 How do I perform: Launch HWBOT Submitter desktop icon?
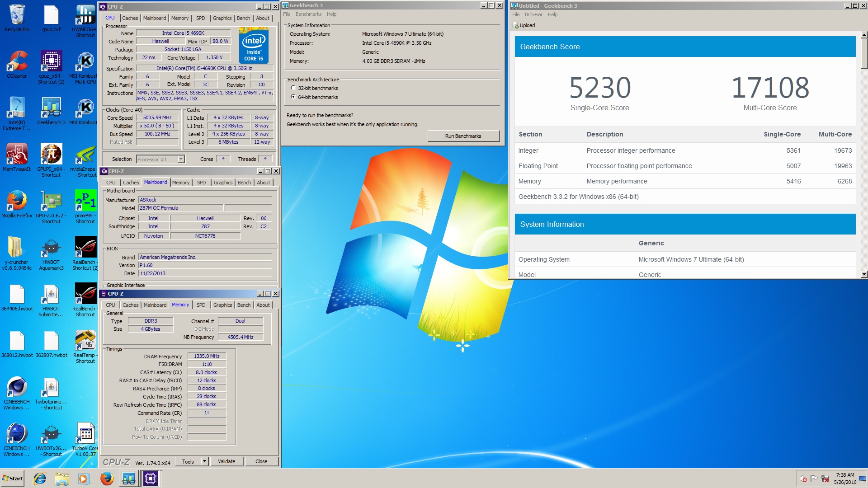click(x=51, y=300)
